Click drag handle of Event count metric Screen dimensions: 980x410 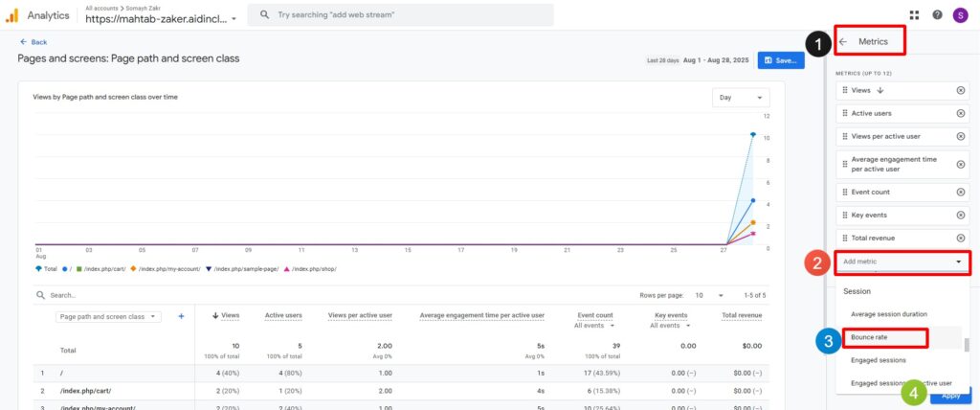845,193
